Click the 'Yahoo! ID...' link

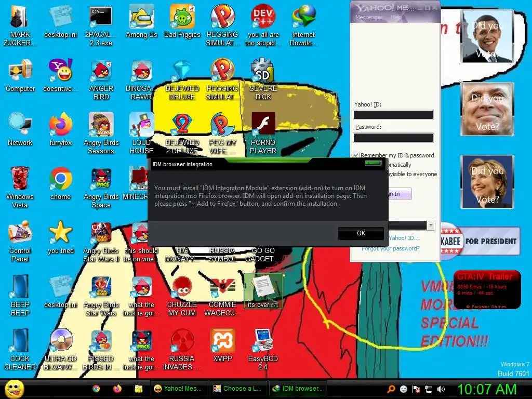click(x=404, y=238)
